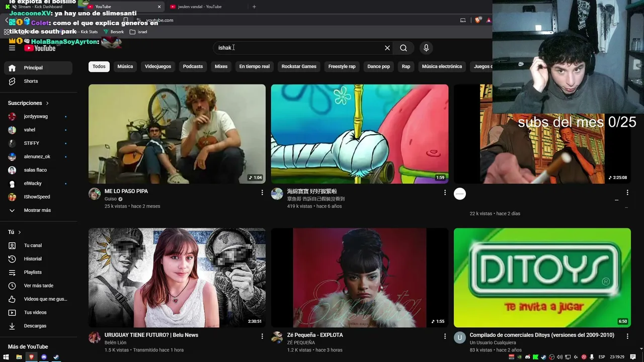644x362 pixels.
Task: Filter by Música electrónica chip
Action: tap(442, 66)
